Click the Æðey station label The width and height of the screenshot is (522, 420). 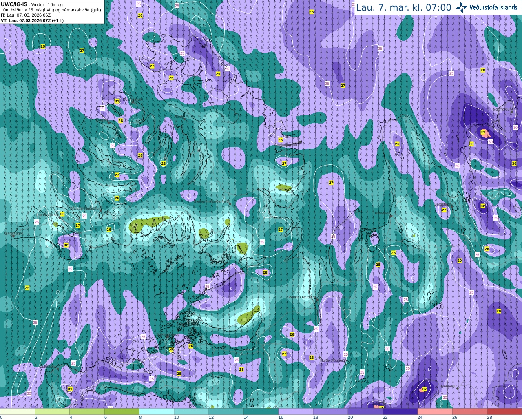pos(180,116)
